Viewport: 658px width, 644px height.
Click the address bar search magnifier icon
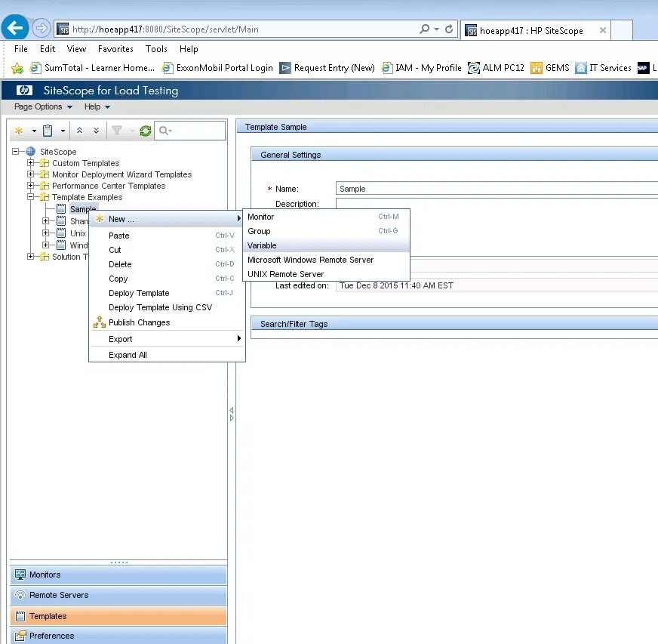pyautogui.click(x=424, y=29)
